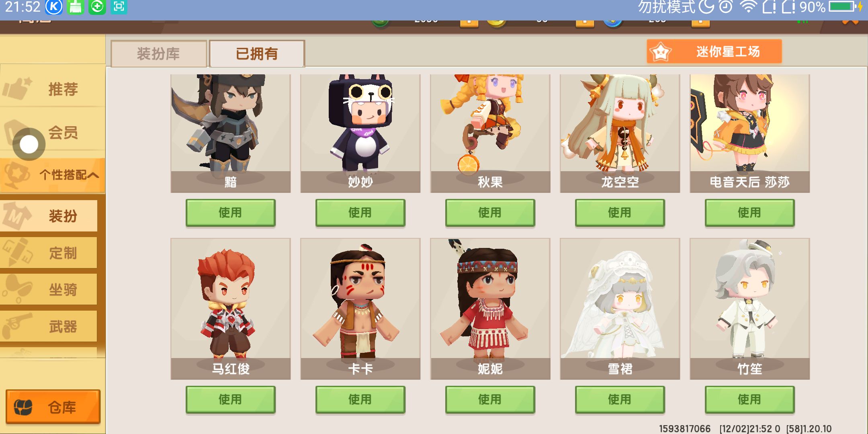
Task: Switch to the 装扮库 tab
Action: tap(159, 53)
